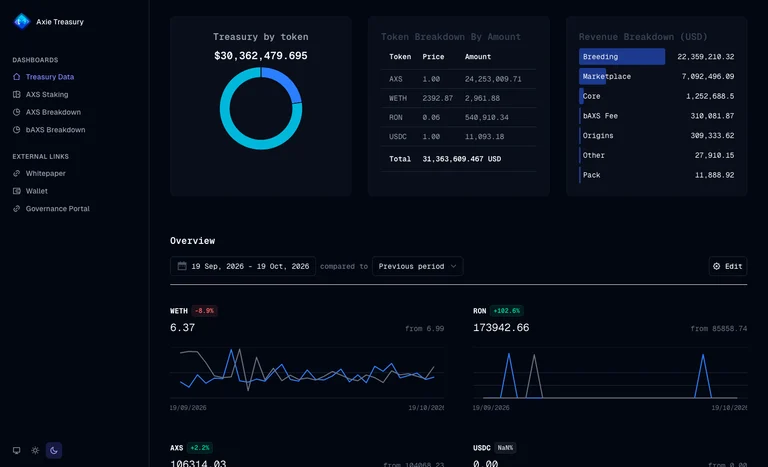Viewport: 768px width, 467px height.
Task: Click the RON spike chart
Action: [610, 373]
